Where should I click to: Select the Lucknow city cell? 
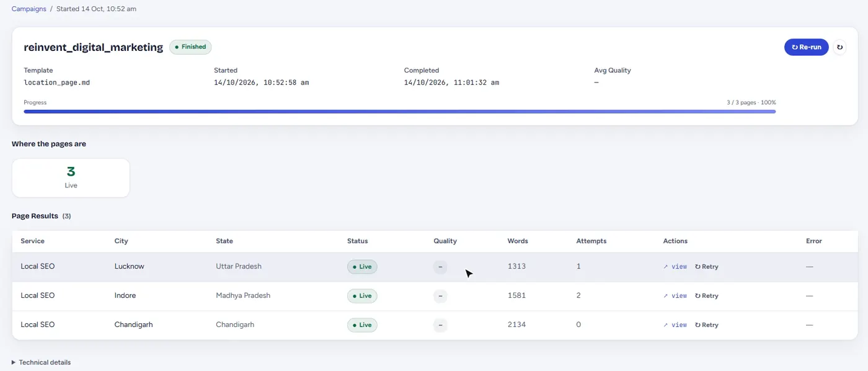pos(130,266)
